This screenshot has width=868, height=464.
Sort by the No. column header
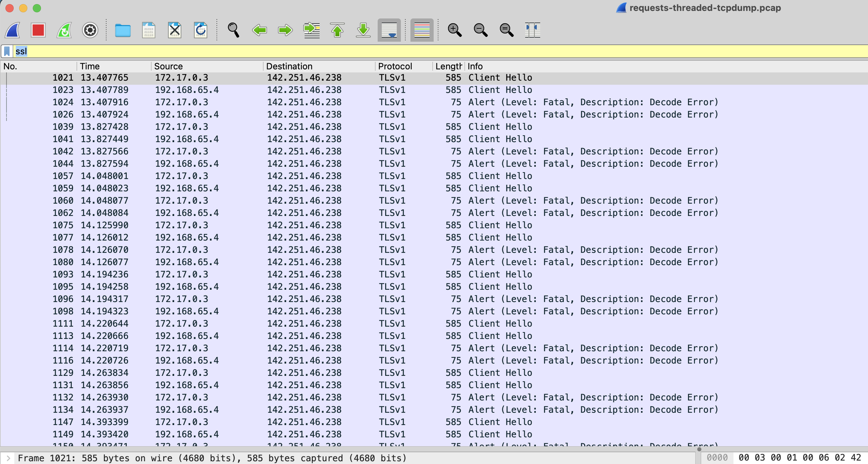pyautogui.click(x=39, y=66)
